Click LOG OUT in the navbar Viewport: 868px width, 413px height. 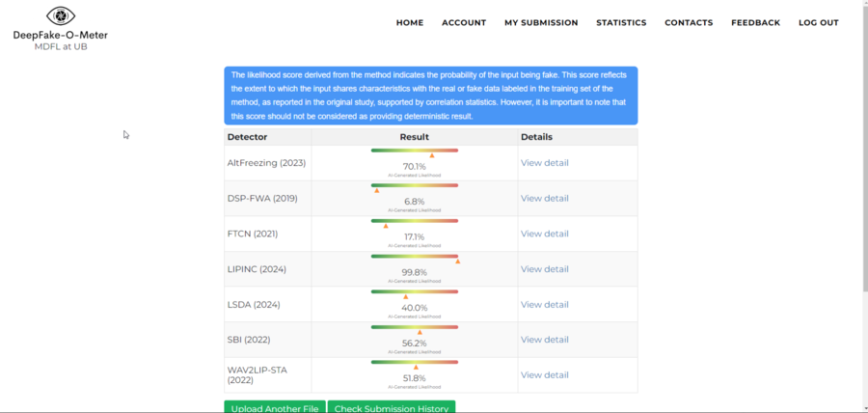pos(818,23)
